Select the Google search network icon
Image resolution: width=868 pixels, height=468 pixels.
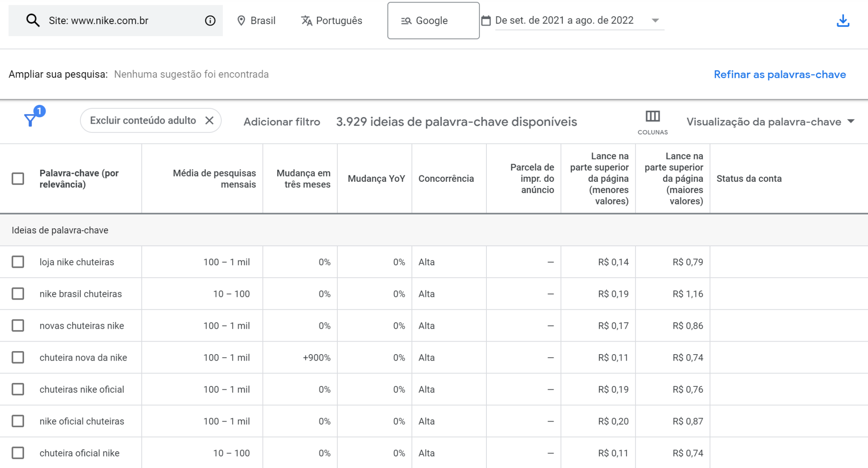[x=406, y=20]
